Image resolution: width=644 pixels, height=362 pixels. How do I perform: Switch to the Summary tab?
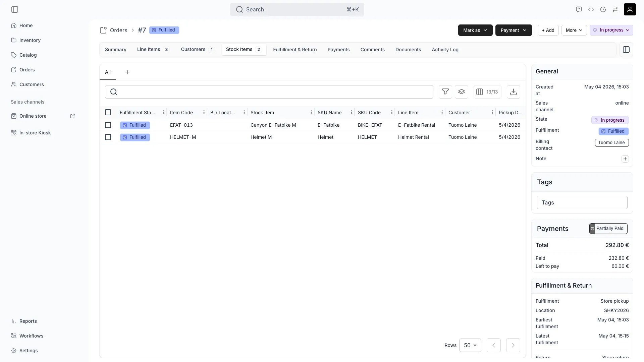tap(116, 50)
